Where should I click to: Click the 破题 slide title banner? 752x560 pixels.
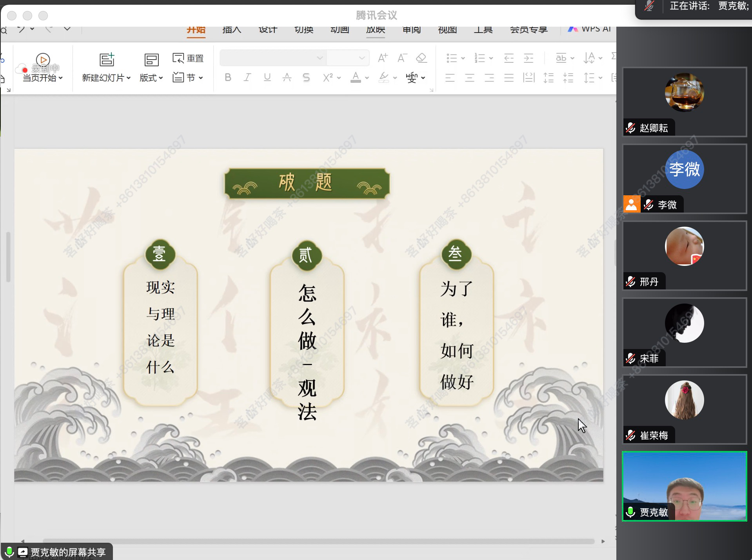click(307, 183)
